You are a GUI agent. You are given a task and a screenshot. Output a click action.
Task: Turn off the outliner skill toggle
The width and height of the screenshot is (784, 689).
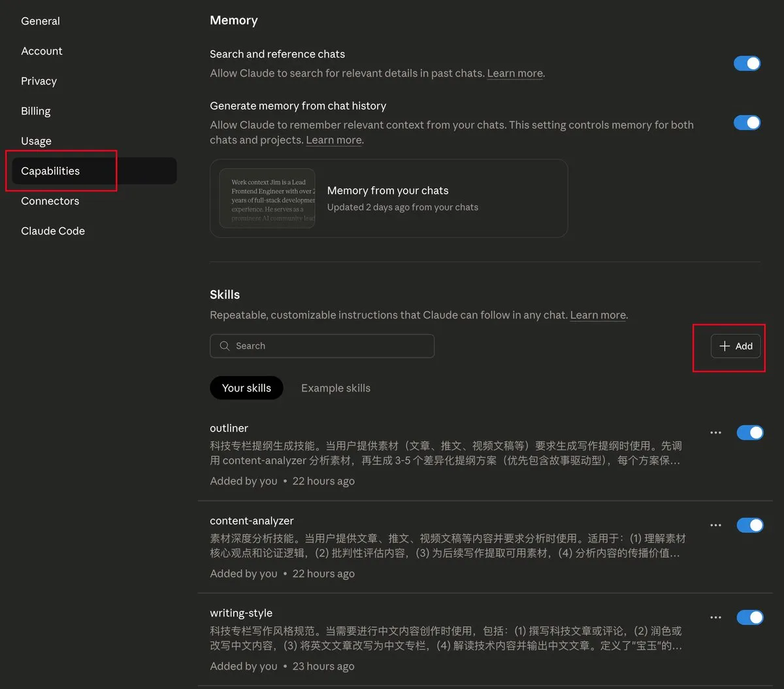(749, 433)
